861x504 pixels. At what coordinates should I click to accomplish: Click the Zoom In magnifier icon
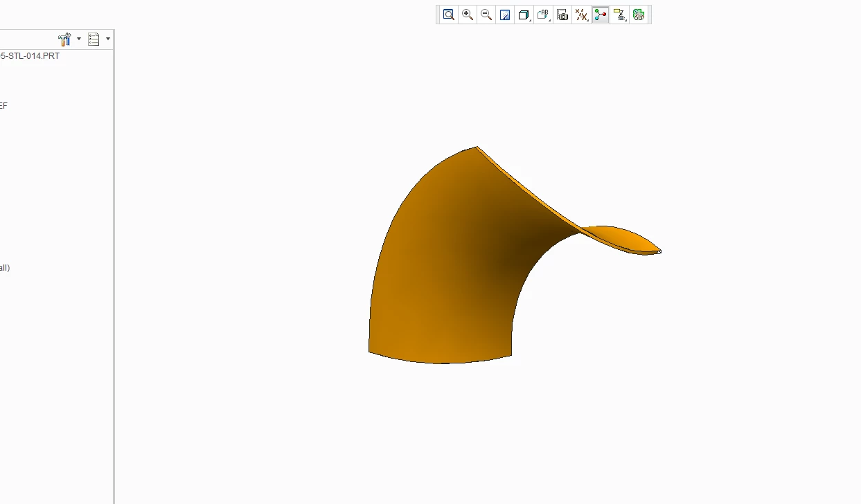click(468, 15)
